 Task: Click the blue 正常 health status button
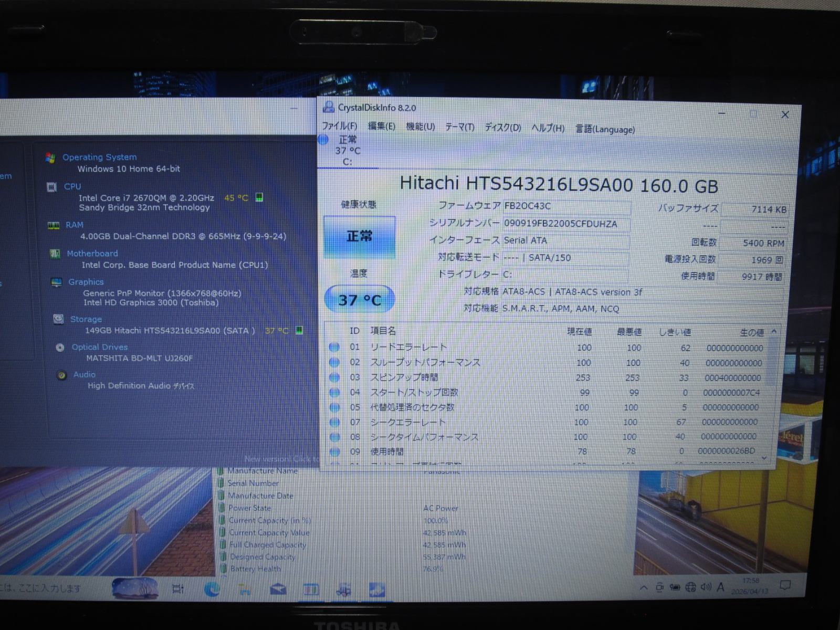(x=360, y=237)
